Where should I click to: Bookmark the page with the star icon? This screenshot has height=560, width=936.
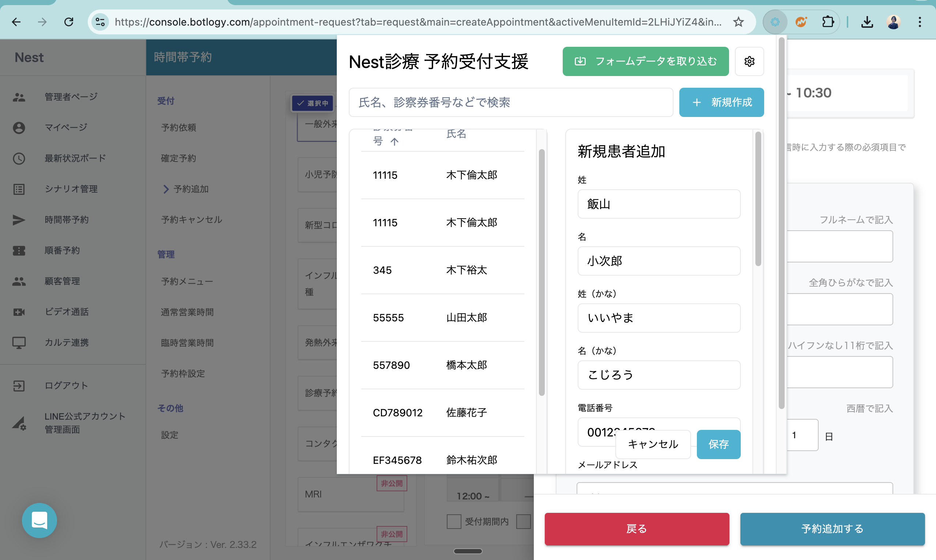(738, 22)
